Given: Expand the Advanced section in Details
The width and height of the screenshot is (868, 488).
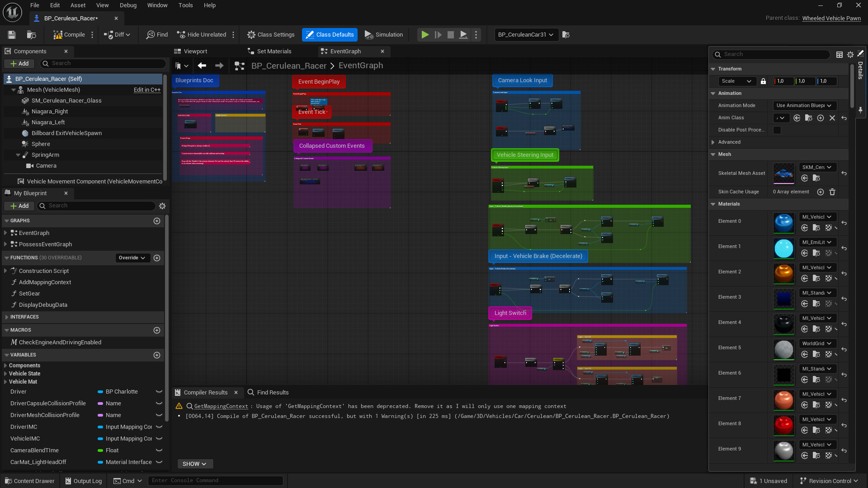Looking at the screenshot, I should click(x=729, y=142).
